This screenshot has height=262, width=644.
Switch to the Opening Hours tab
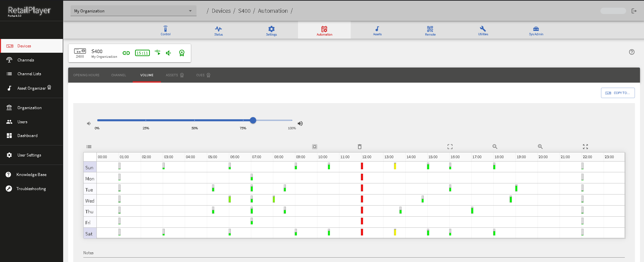pos(86,75)
